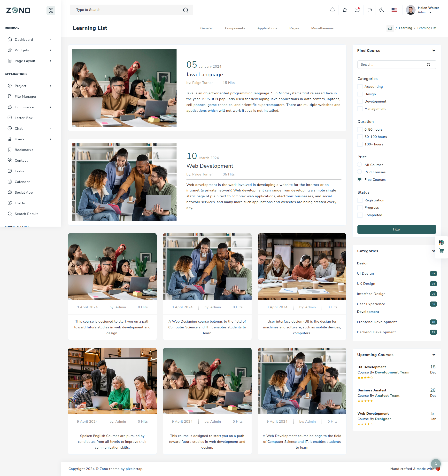This screenshot has width=448, height=476.
Task: Open the bookmarks star icon in header
Action: tap(345, 10)
